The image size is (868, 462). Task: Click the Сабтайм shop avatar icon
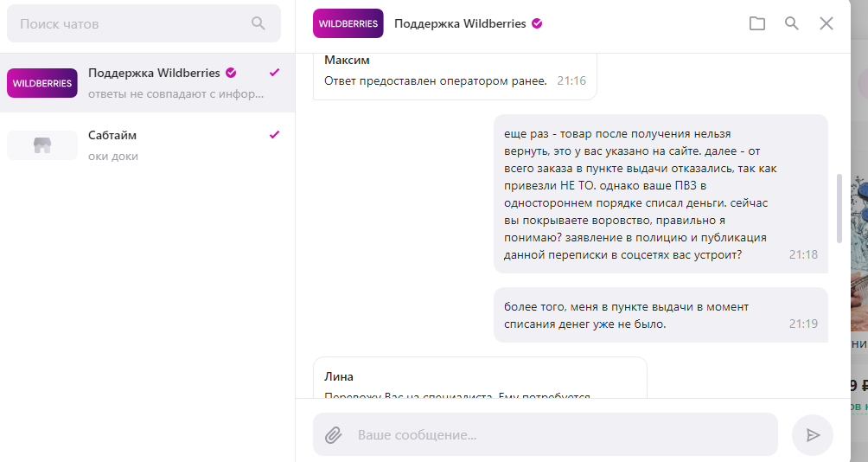[x=42, y=145]
